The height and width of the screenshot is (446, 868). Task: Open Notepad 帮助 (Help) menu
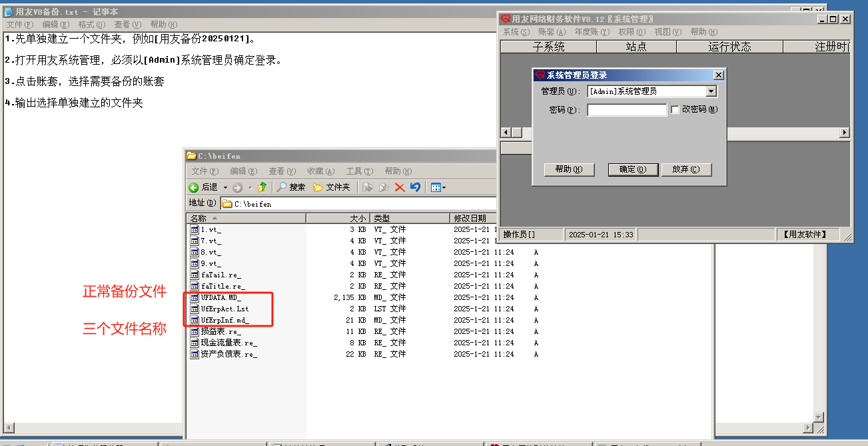(x=163, y=25)
